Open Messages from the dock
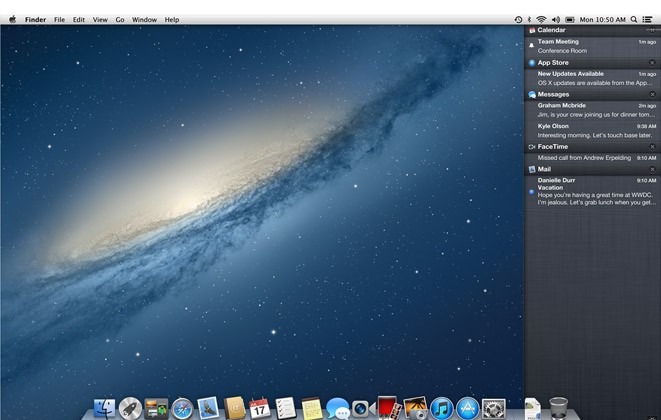This screenshot has height=420, width=661. coord(338,408)
